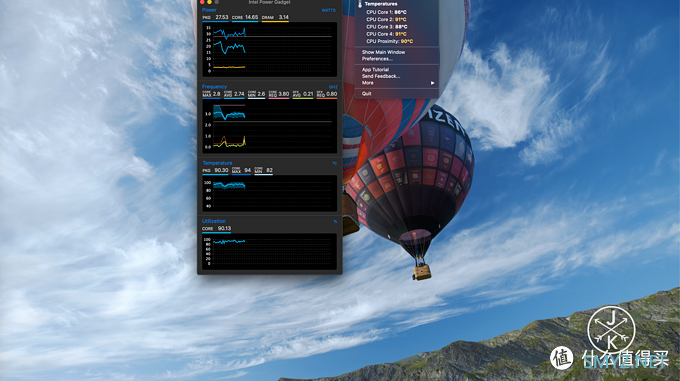Click the CORE REQ 3.80 frequency legend
Image resolution: width=680 pixels, height=381 pixels.
(279, 94)
